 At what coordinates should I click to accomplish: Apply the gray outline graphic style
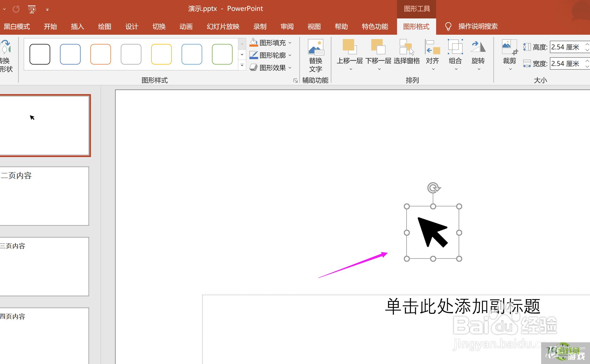(x=131, y=54)
